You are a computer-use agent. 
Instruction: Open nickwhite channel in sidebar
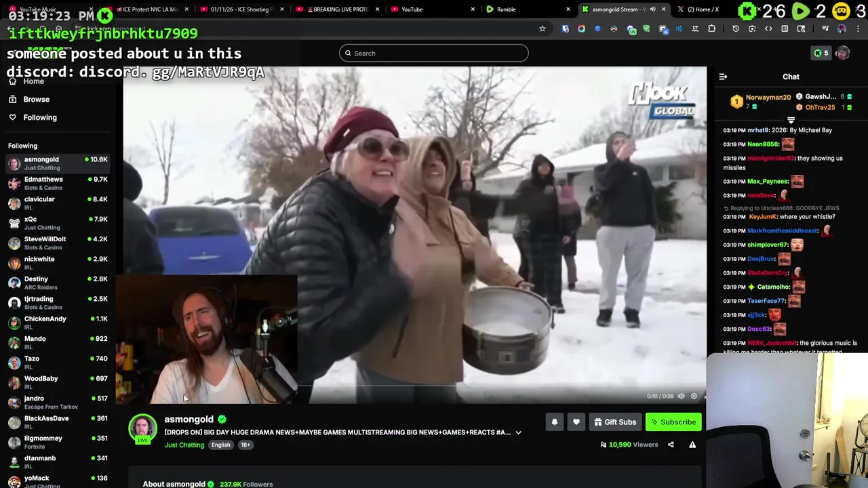58,263
